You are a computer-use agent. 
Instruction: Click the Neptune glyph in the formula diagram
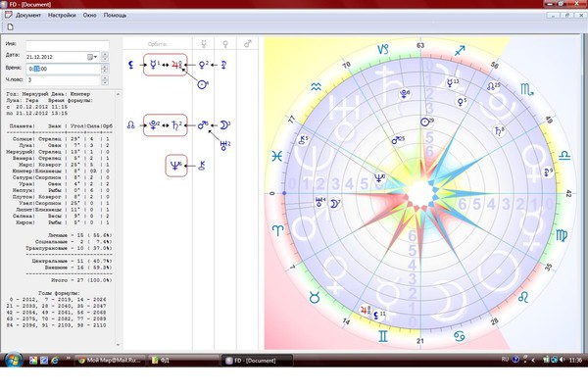pos(175,166)
